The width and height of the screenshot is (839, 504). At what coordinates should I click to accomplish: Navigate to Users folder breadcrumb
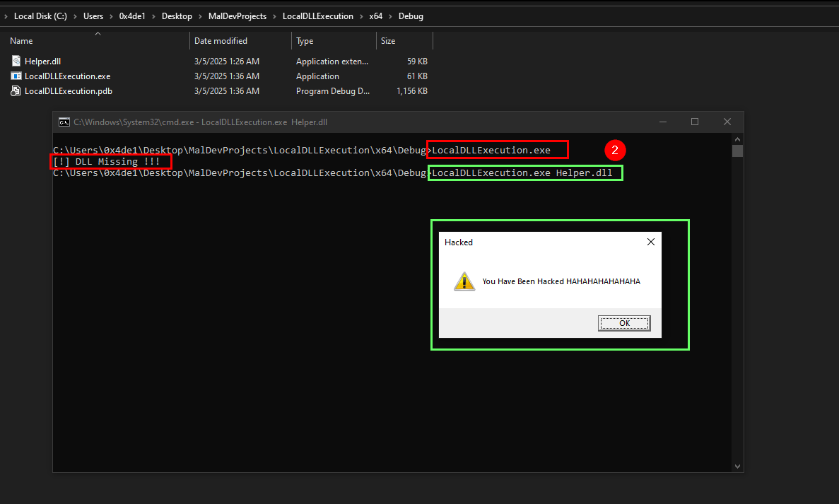click(93, 16)
